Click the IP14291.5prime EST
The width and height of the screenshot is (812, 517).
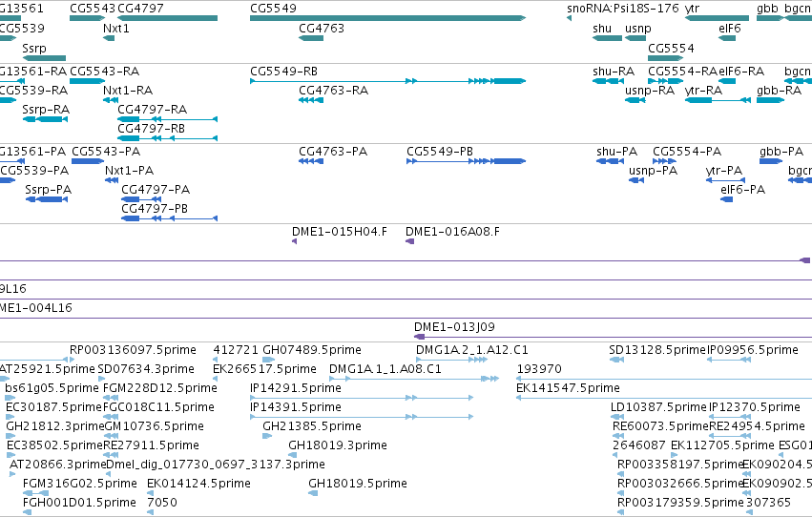(x=362, y=398)
